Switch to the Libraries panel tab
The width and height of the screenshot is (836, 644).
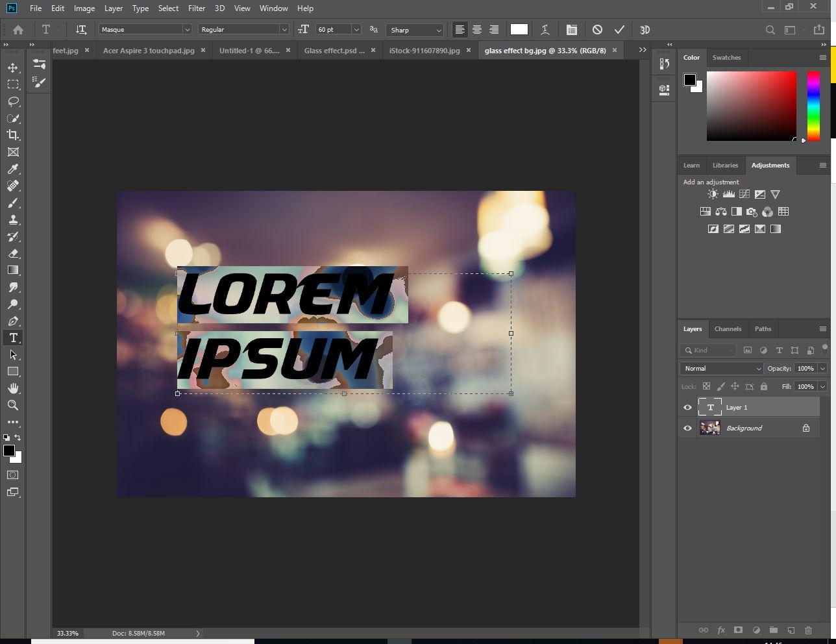pos(725,166)
